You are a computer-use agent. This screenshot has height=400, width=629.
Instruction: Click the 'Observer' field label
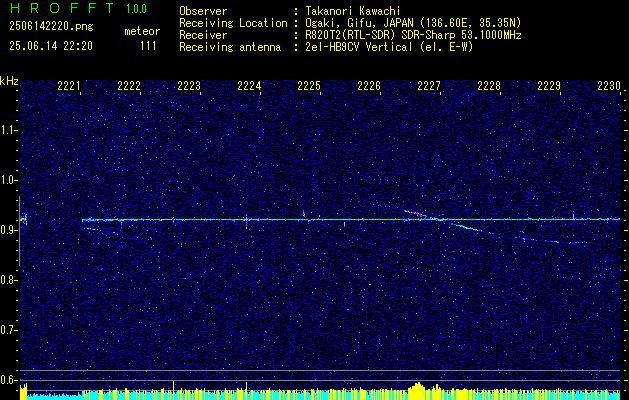pyautogui.click(x=203, y=11)
